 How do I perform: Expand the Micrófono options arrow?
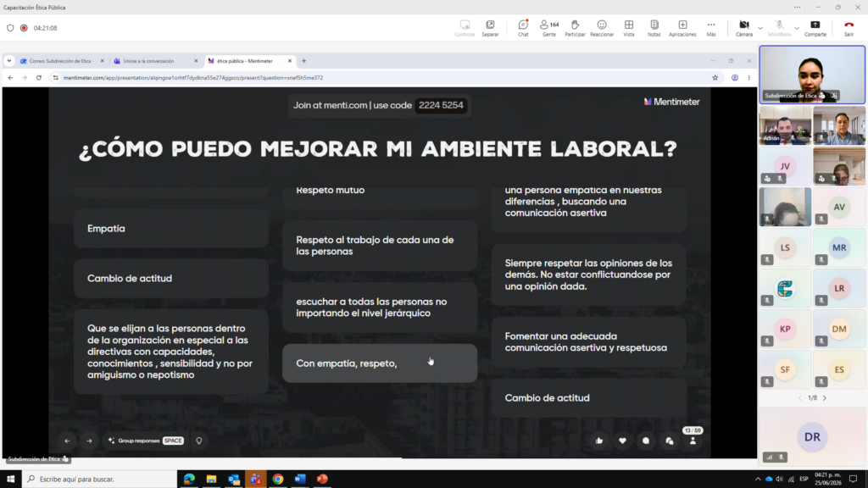coord(797,28)
